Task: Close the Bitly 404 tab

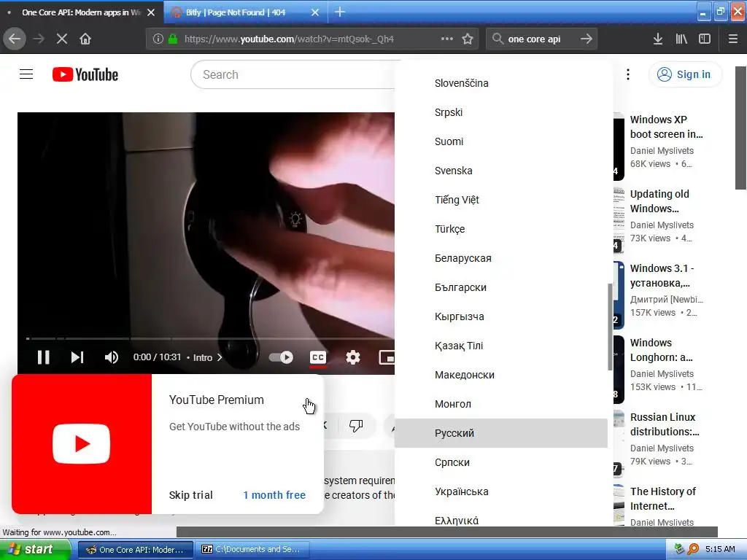Action: (x=315, y=12)
